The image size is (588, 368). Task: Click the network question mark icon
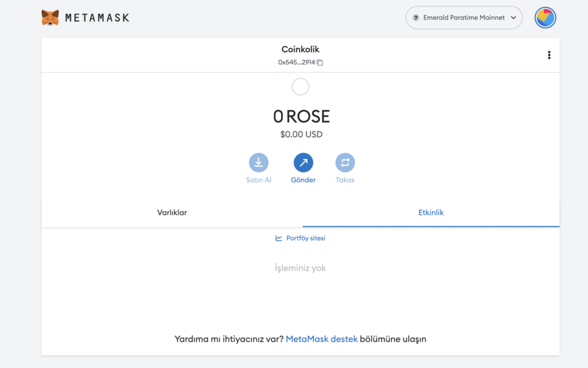[416, 18]
